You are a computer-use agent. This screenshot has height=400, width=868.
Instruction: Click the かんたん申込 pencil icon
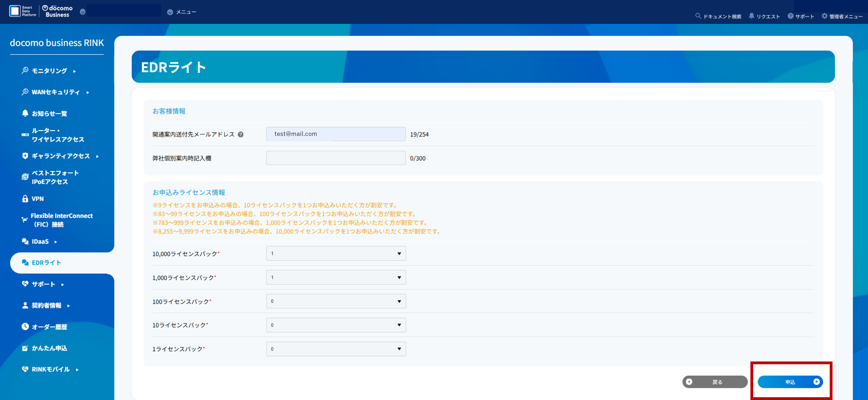pyautogui.click(x=25, y=348)
